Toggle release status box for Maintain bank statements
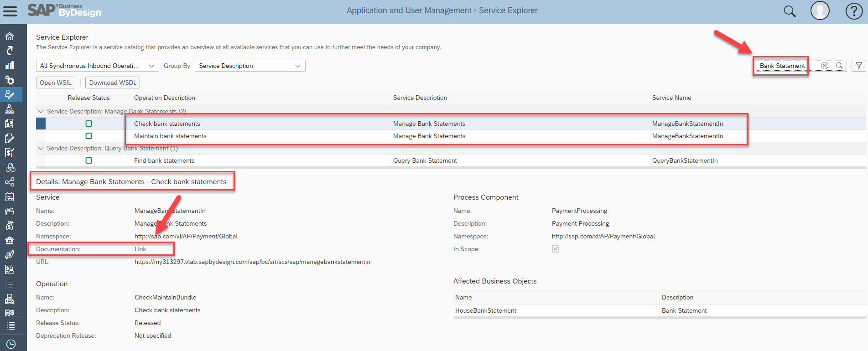The image size is (868, 351). tap(89, 136)
